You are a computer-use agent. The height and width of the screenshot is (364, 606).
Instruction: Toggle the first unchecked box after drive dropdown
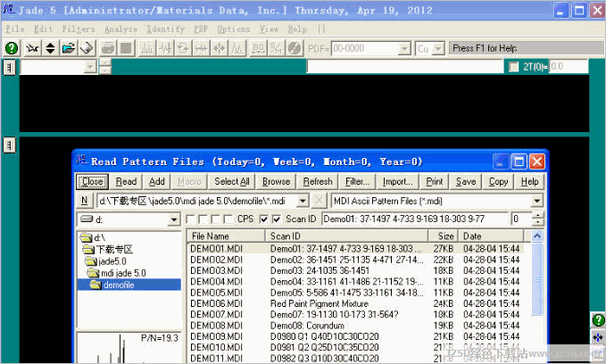[x=190, y=219]
